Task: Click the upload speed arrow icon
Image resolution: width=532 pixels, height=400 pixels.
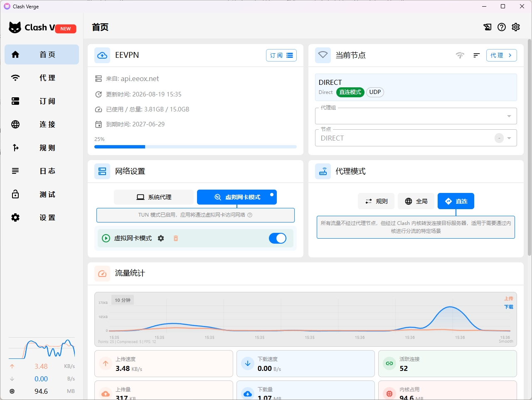Action: [x=106, y=363]
